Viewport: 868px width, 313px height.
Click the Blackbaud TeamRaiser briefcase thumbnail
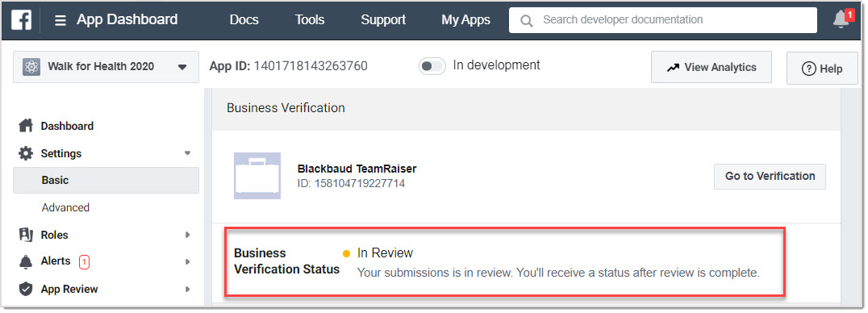coord(257,176)
